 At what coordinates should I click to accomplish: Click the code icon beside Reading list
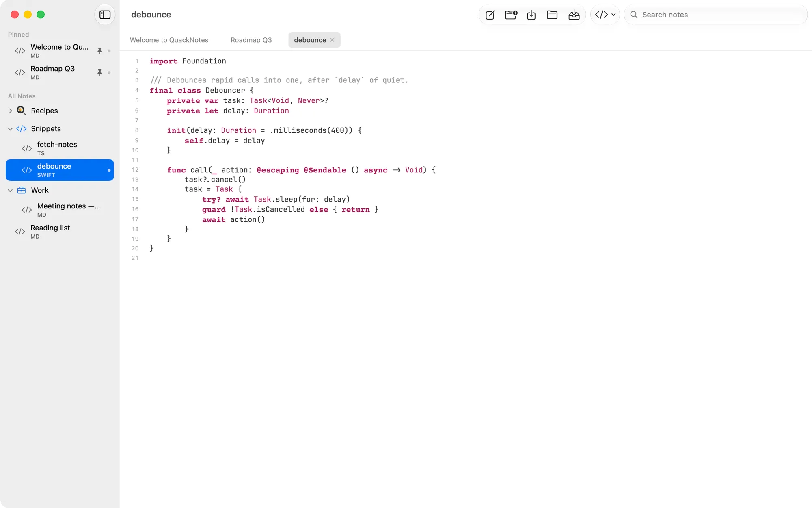coord(20,232)
